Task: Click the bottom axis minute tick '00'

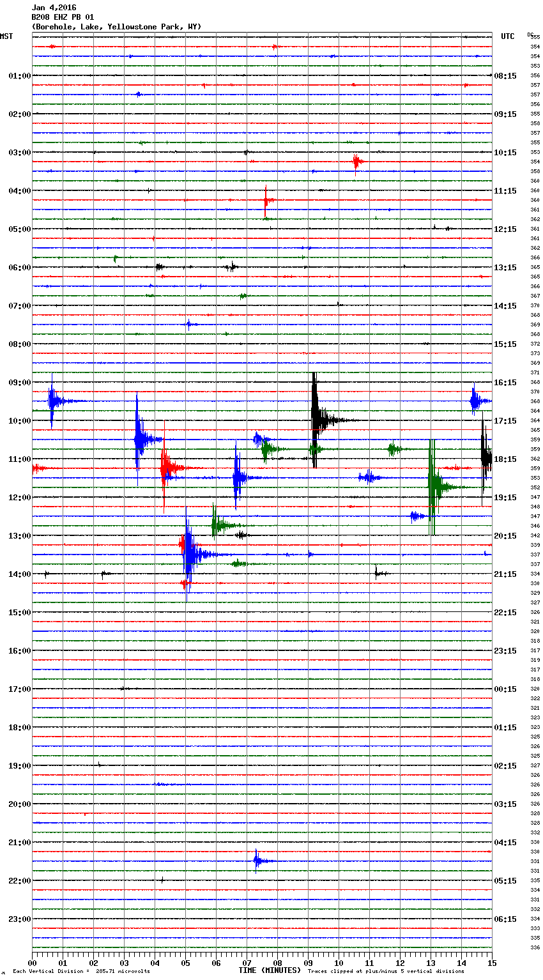Action: (32, 963)
